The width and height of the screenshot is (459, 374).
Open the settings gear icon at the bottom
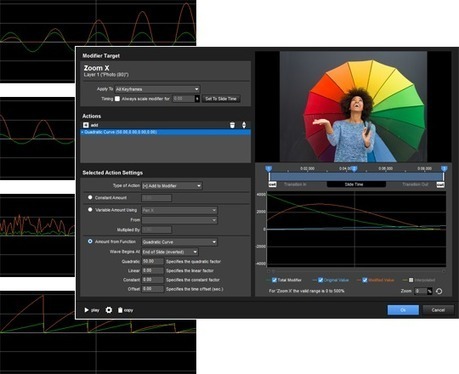109,310
